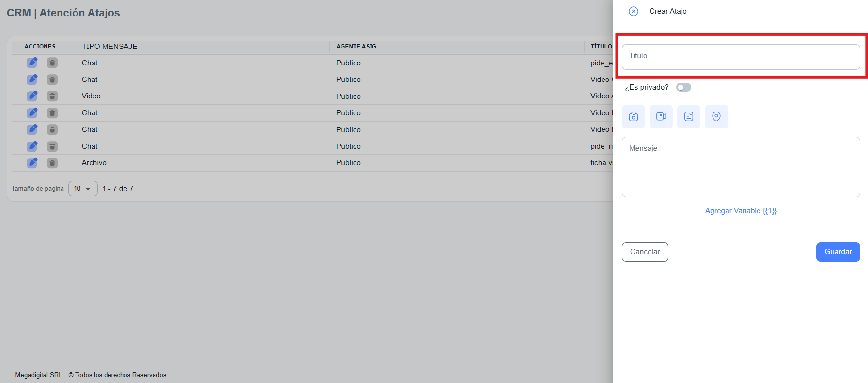Focus the Titulo input field
868x383 pixels.
[x=741, y=57]
